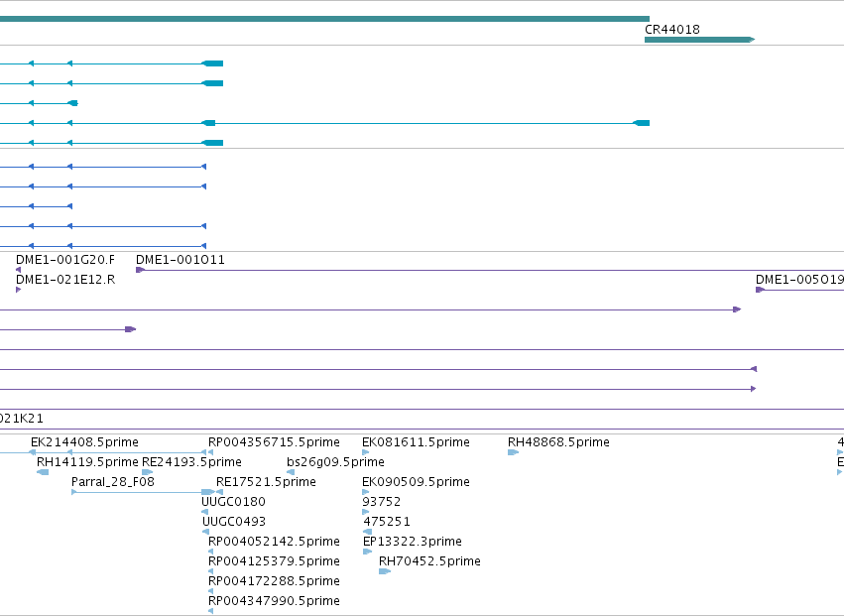Click the EK090509.5prime EST label

pyautogui.click(x=417, y=482)
